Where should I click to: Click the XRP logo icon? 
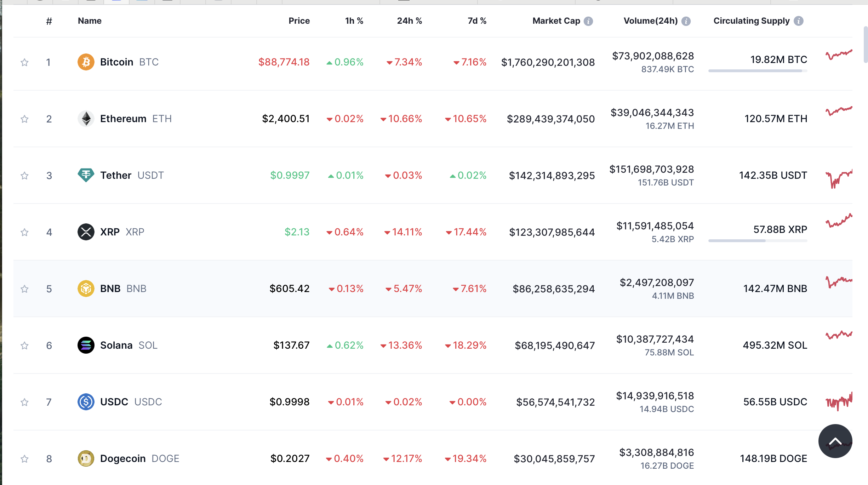tap(86, 232)
